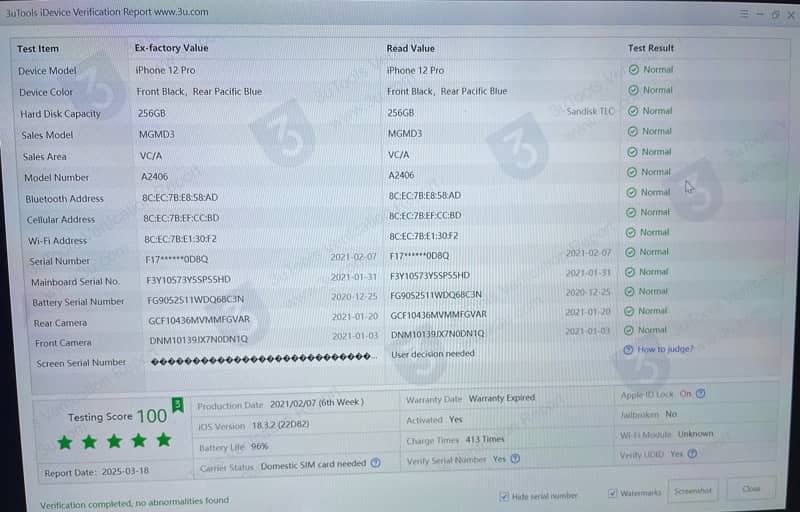The height and width of the screenshot is (512, 800).
Task: Click help icon next to Carrier Status
Action: (x=376, y=463)
